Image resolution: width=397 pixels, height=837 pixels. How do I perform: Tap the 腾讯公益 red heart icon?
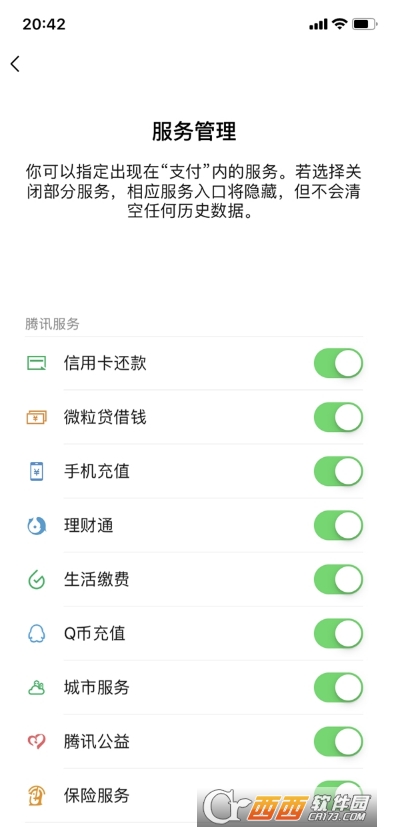tap(36, 741)
